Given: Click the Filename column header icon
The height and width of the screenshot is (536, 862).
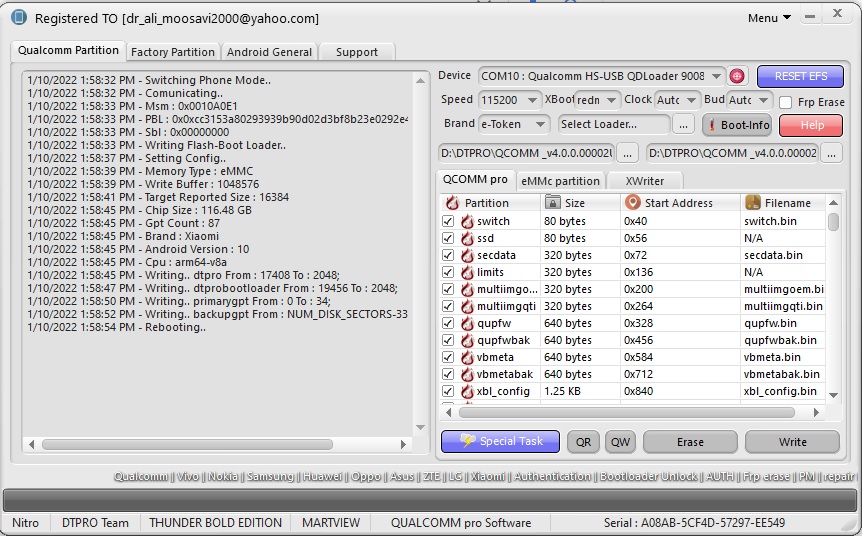Looking at the screenshot, I should point(753,202).
